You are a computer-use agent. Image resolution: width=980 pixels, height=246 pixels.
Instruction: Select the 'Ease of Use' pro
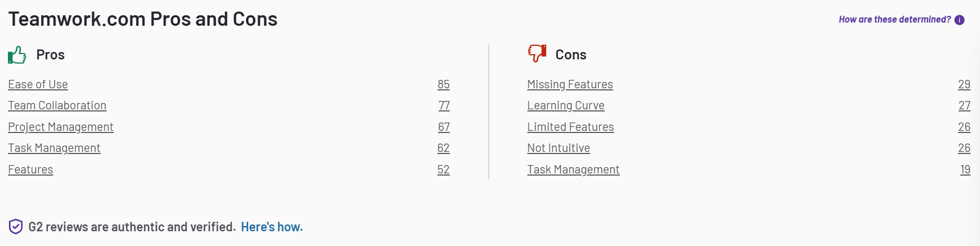point(38,85)
